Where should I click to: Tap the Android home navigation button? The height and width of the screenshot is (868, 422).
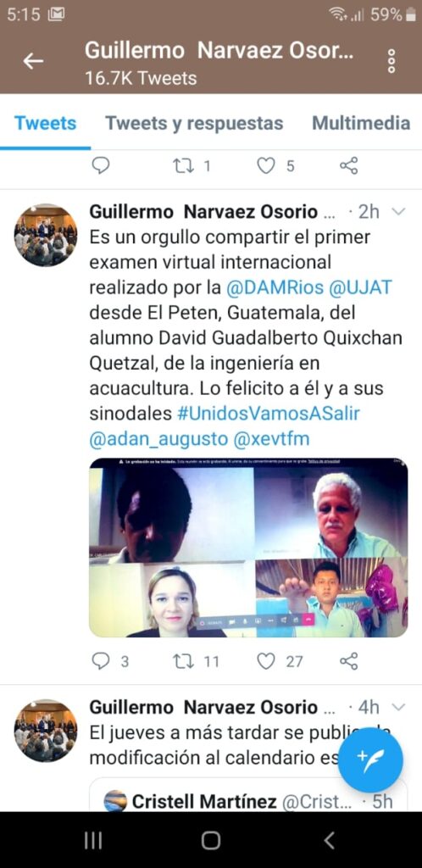[211, 840]
